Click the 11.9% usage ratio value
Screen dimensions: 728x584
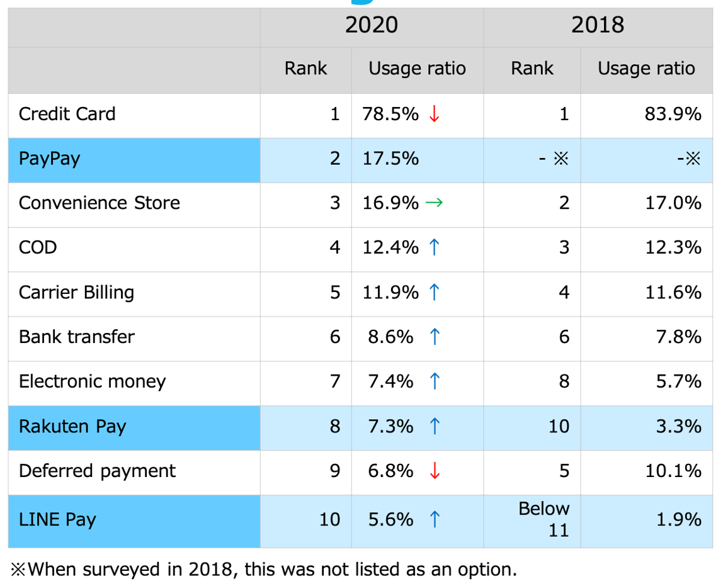click(390, 292)
